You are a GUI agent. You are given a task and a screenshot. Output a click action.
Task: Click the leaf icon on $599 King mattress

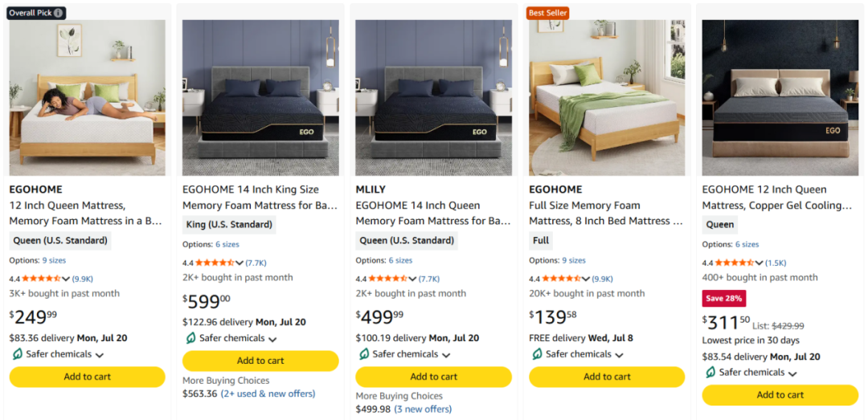(x=190, y=338)
